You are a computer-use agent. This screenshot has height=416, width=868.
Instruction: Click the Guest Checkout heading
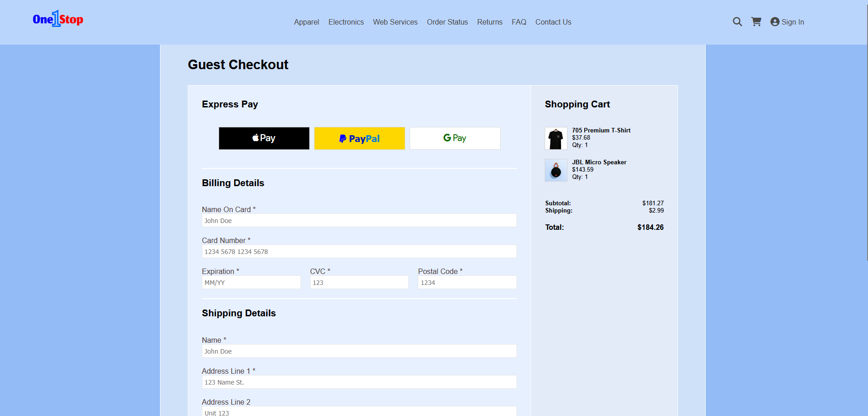tap(238, 65)
